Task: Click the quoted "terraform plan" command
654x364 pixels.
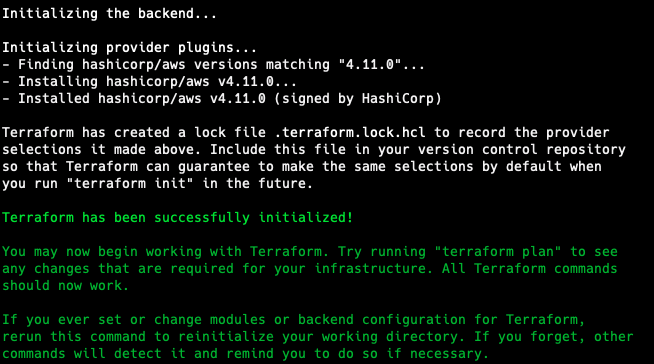Action: (x=498, y=252)
